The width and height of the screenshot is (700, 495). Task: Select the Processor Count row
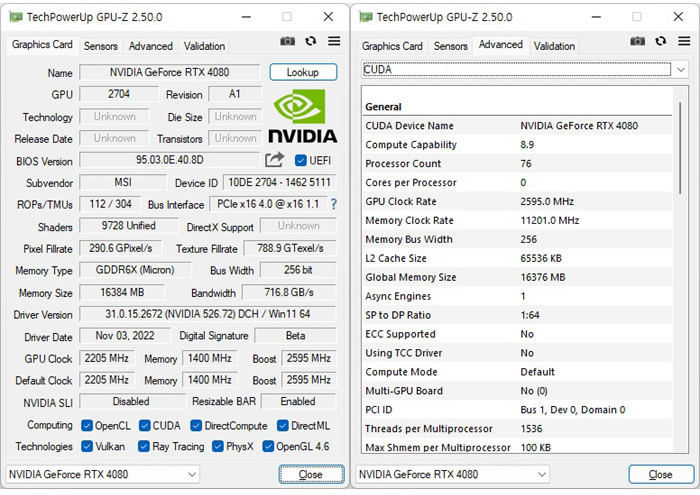click(x=517, y=163)
